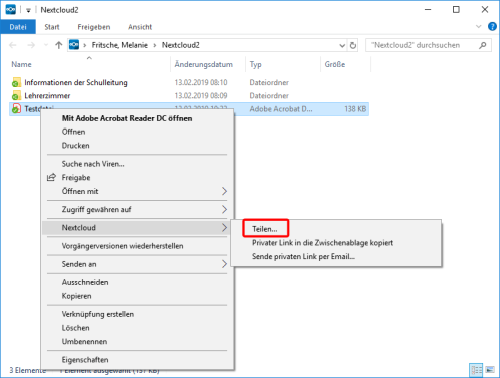Expand the ribbon with the chevron
500x378 pixels.
pos(479,27)
